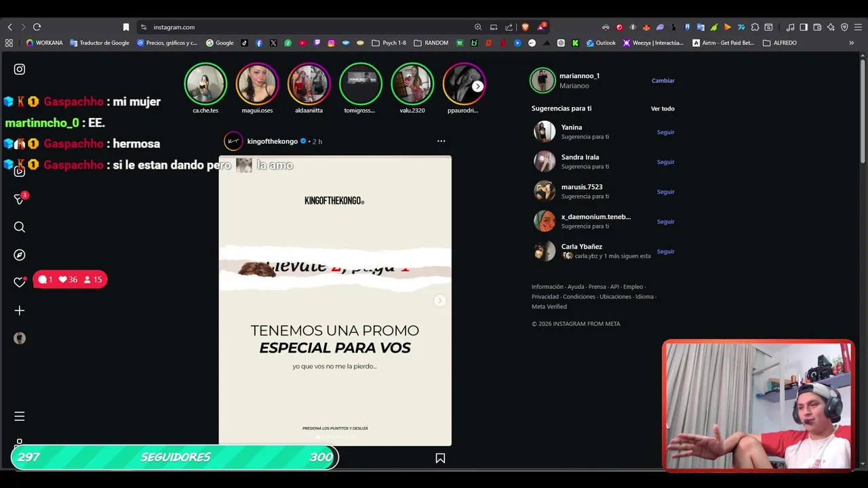Advance to next slide of carousel post
Image resolution: width=868 pixels, height=488 pixels.
coord(439,300)
